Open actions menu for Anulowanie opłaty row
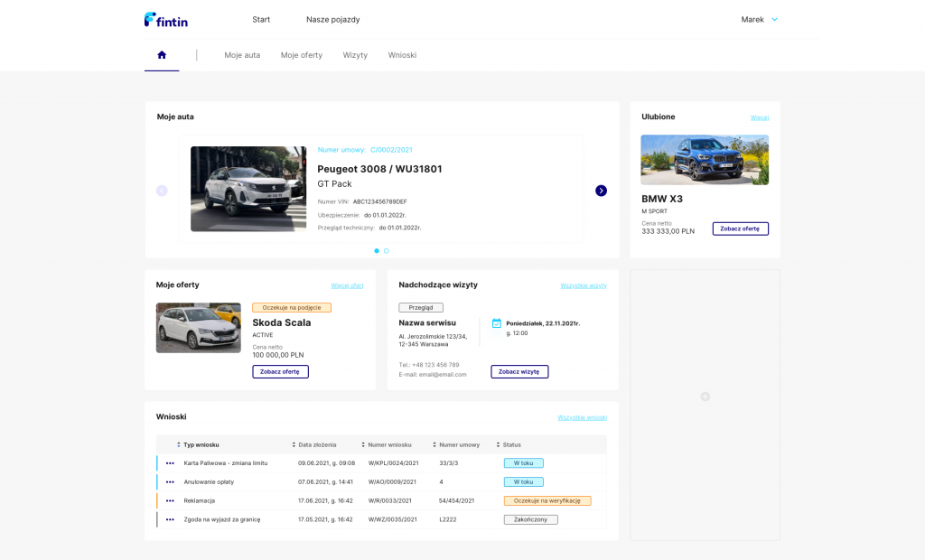Viewport: 925px width, 560px height. point(170,482)
